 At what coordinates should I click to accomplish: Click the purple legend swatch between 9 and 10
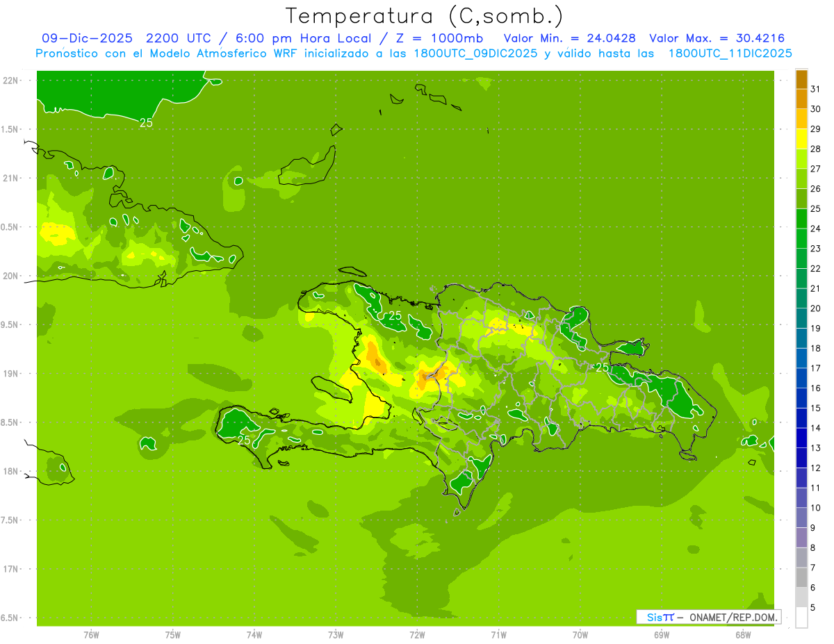[x=801, y=518]
